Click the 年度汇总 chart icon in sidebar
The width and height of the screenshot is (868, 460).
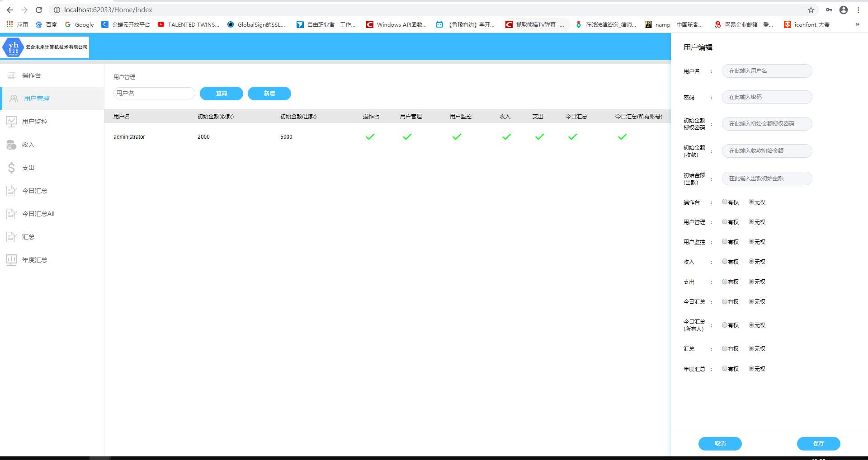11,260
